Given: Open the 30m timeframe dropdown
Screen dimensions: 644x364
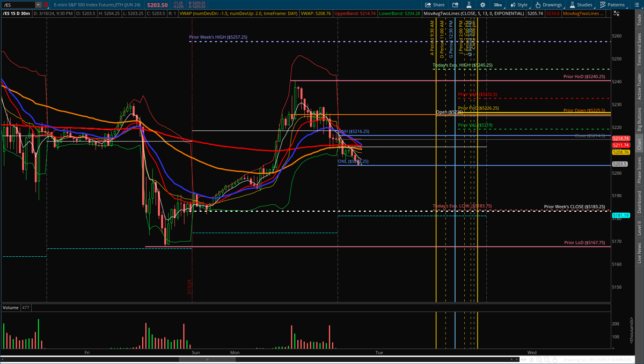Looking at the screenshot, I should 497,4.
